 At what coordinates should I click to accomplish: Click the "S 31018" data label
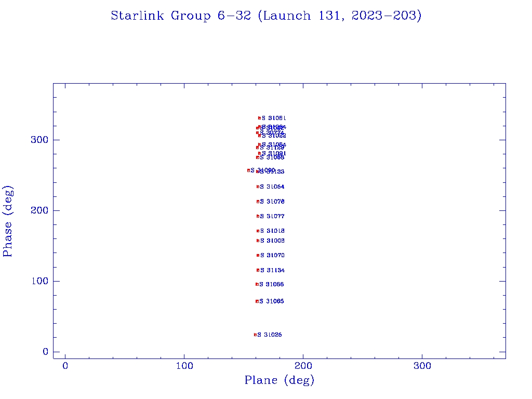272,231
